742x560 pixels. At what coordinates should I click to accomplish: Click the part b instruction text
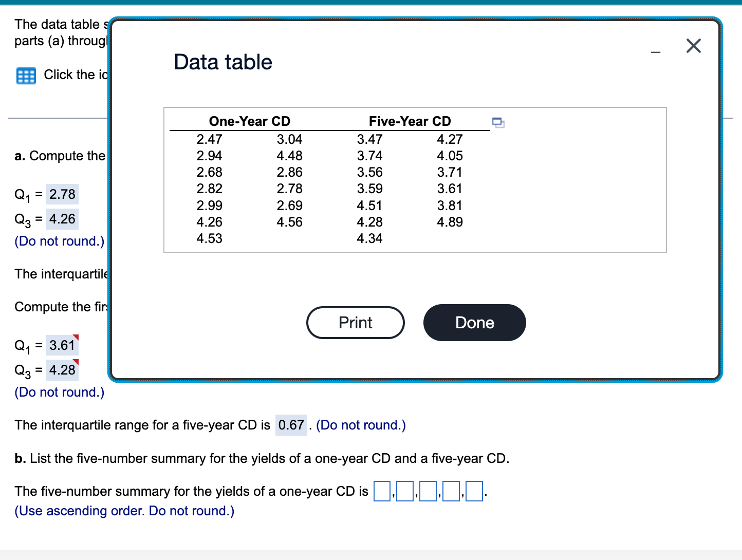pos(262,458)
